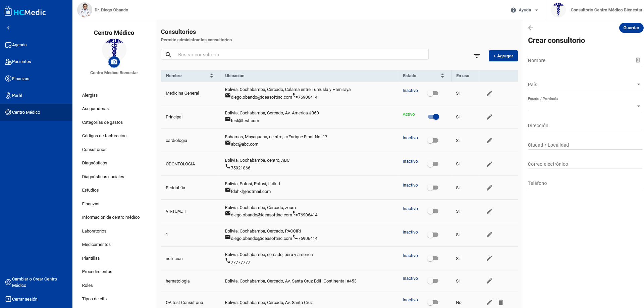Disable the Principal consultorio toggle

point(433,117)
